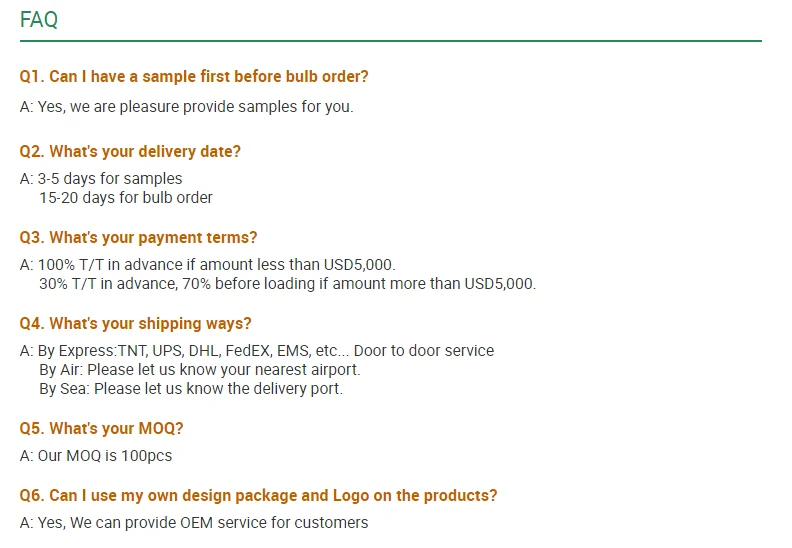This screenshot has height=548, width=792.
Task: Open the Q6 design package and Logo question
Action: pos(258,496)
